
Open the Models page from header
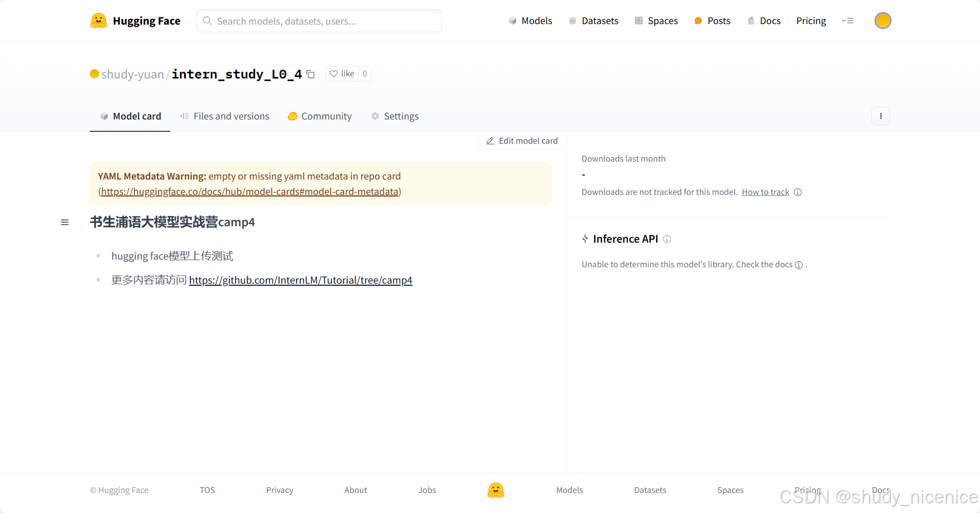tap(530, 21)
